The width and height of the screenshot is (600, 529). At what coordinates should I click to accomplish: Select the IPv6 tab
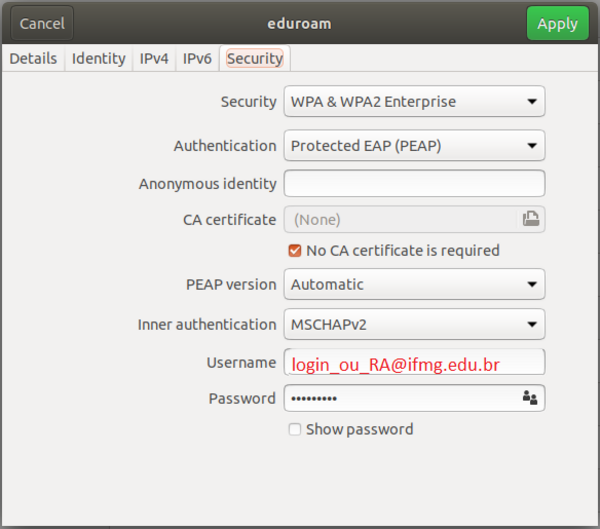point(197,59)
